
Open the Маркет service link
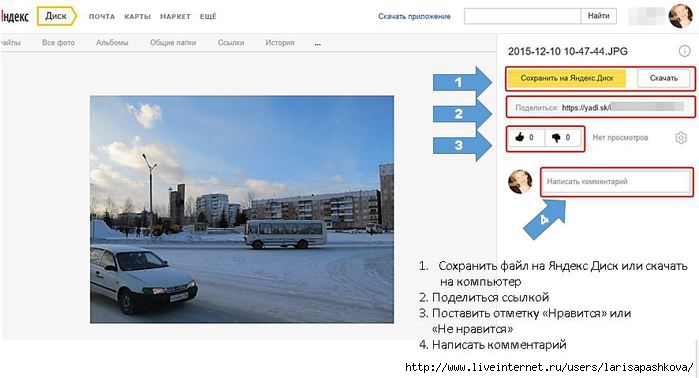(175, 16)
